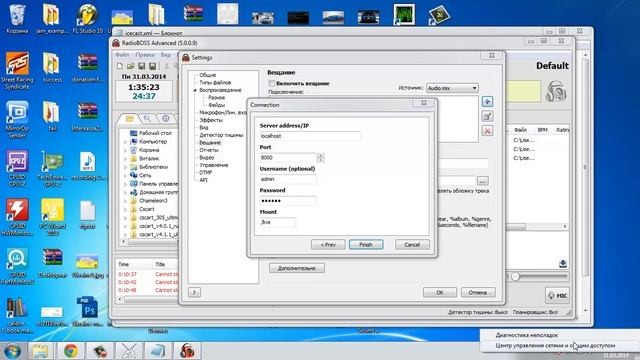Click the question mark help button in Settings
This screenshot has width=640, height=360.
[194, 292]
